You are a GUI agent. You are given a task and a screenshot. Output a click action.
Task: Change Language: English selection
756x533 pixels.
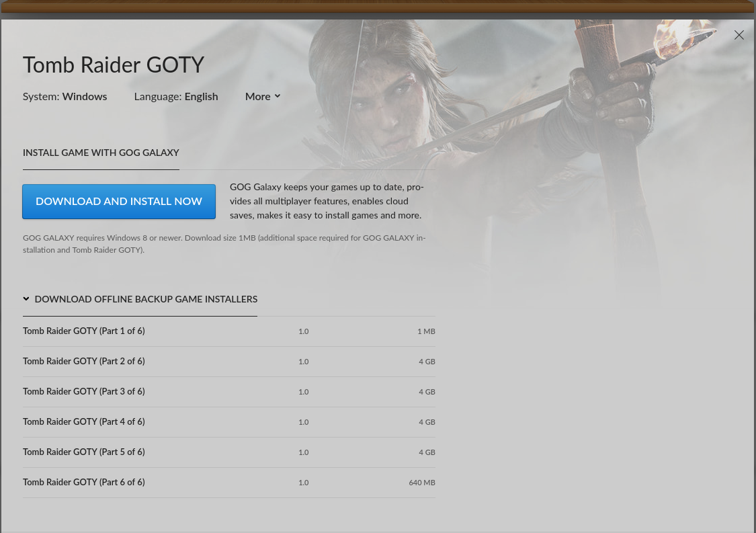coord(176,97)
